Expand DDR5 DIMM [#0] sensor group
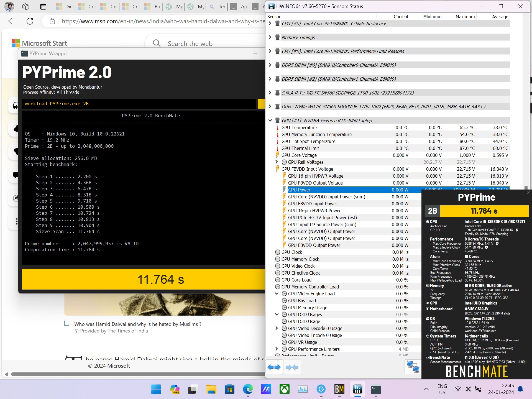The height and width of the screenshot is (399, 532). [270, 65]
